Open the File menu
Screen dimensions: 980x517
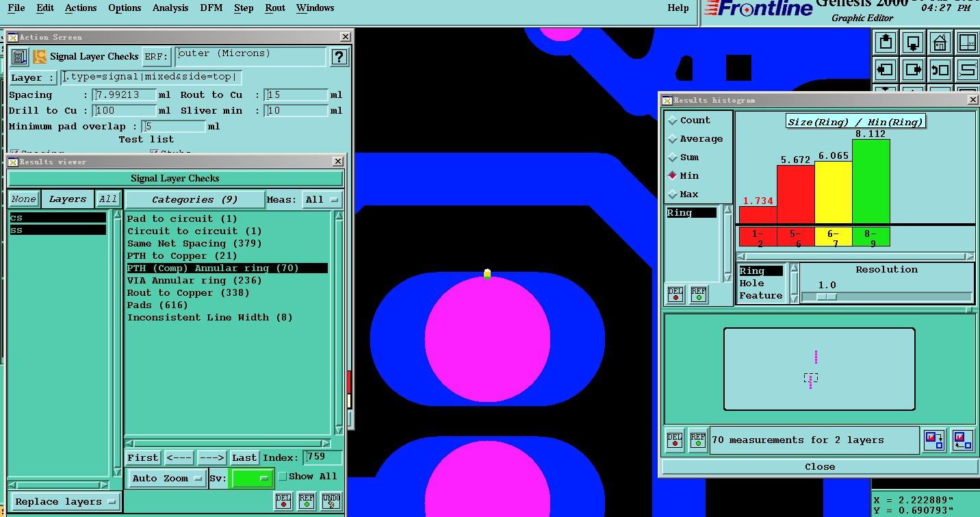[16, 8]
